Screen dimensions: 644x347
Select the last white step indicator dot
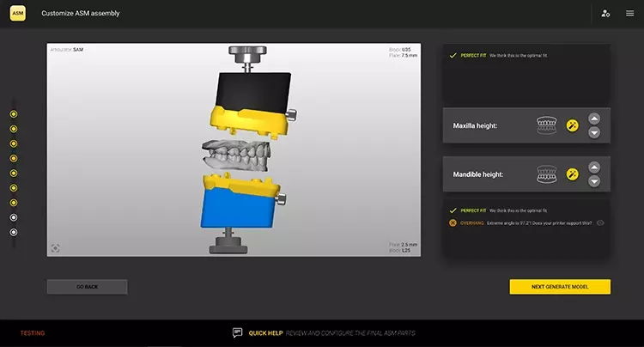pos(14,233)
